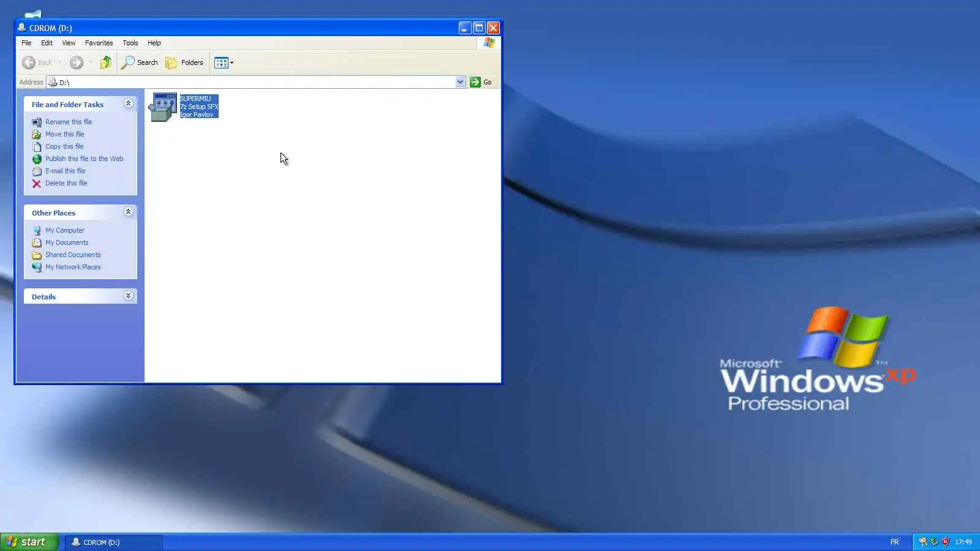Select the SUPERMIU setup file icon
980x551 pixels.
pyautogui.click(x=164, y=107)
